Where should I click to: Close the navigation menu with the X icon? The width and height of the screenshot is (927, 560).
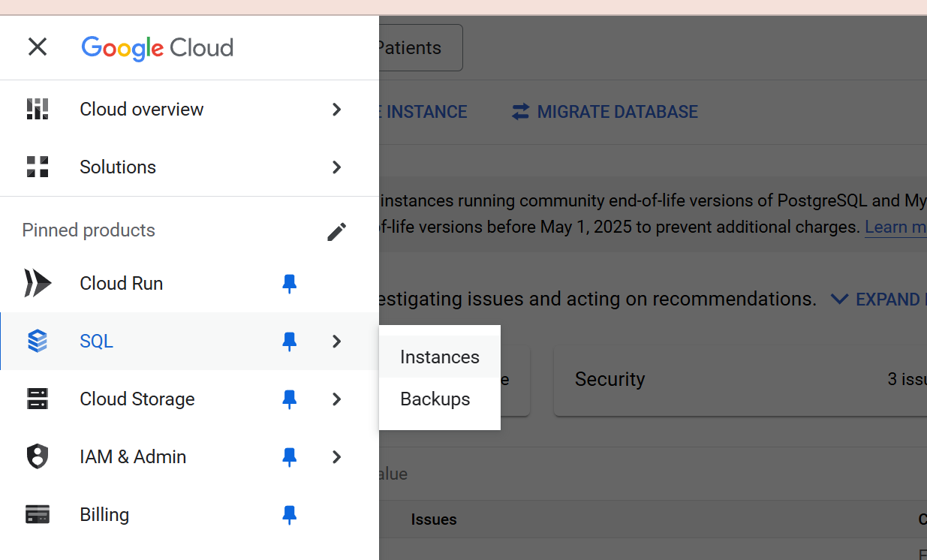click(x=38, y=47)
